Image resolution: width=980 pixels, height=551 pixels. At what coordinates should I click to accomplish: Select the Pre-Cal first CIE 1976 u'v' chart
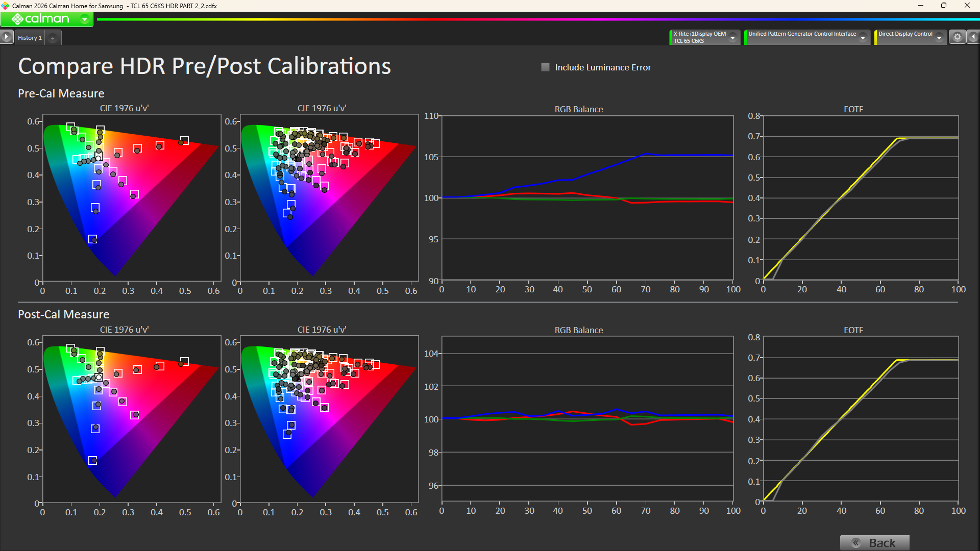pyautogui.click(x=132, y=198)
